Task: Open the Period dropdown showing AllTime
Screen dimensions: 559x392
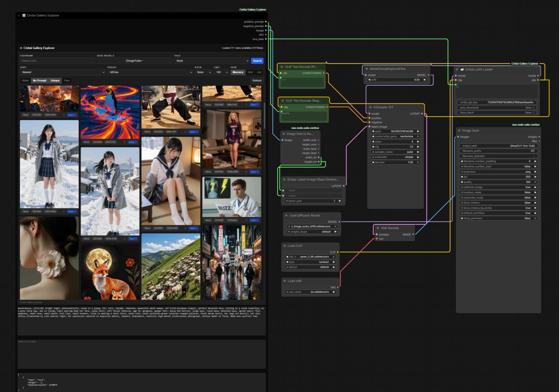Action: tap(150, 72)
